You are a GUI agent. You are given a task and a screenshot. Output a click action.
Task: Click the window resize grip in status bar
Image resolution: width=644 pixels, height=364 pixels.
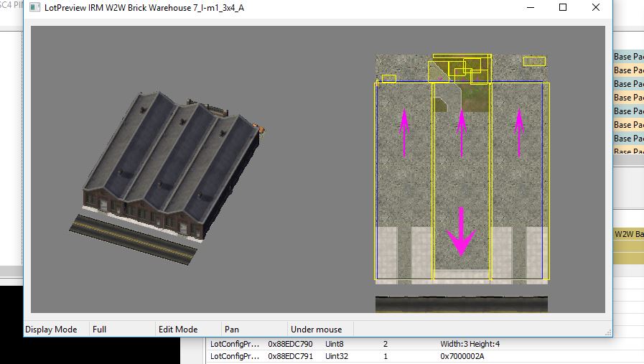click(608, 332)
